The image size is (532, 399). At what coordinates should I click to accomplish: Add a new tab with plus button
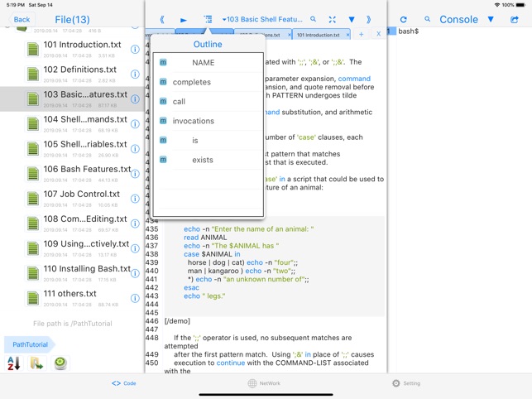[362, 34]
